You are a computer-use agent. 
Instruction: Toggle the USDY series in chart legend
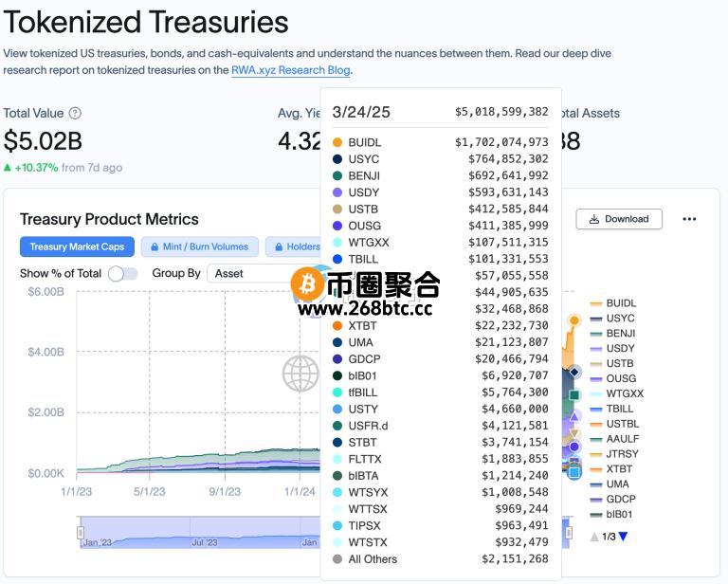612,349
